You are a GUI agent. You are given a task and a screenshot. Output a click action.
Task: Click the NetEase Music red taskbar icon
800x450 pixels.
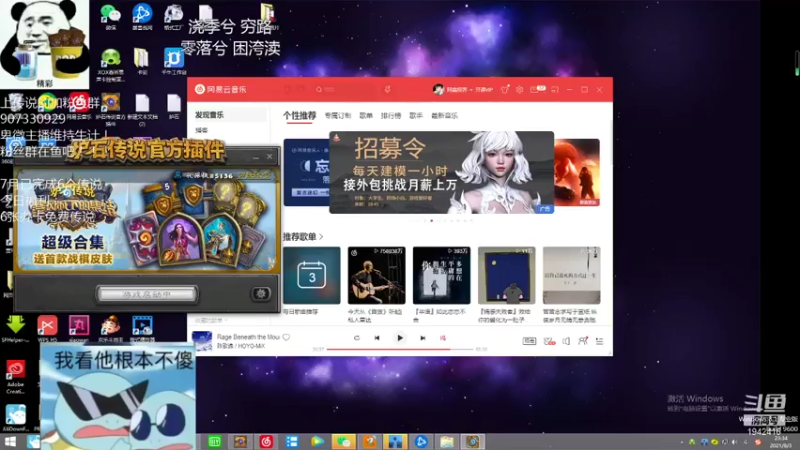266,442
